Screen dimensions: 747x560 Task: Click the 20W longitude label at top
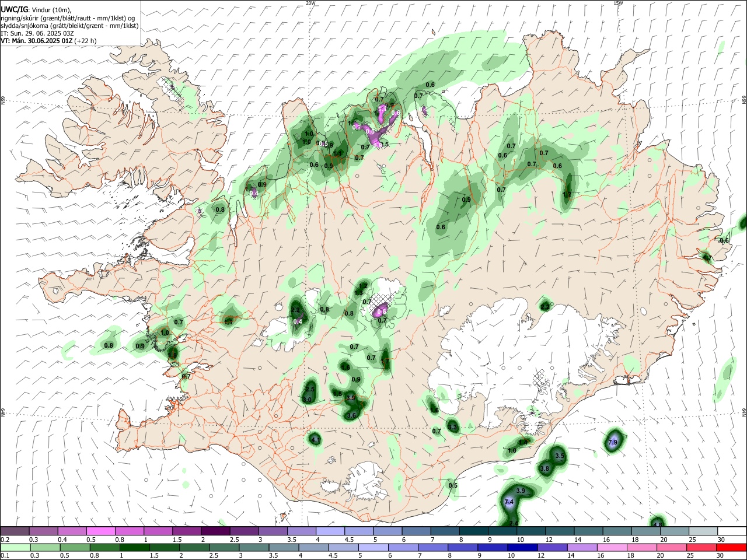click(310, 3)
